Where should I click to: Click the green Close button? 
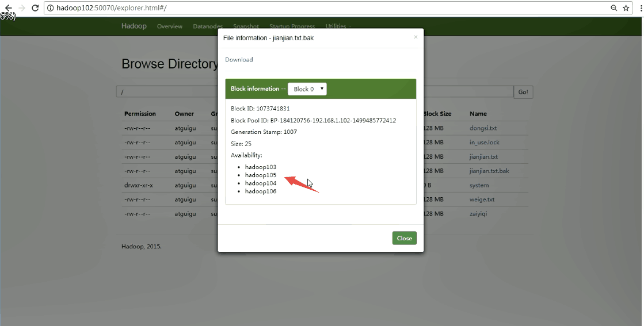tap(404, 238)
